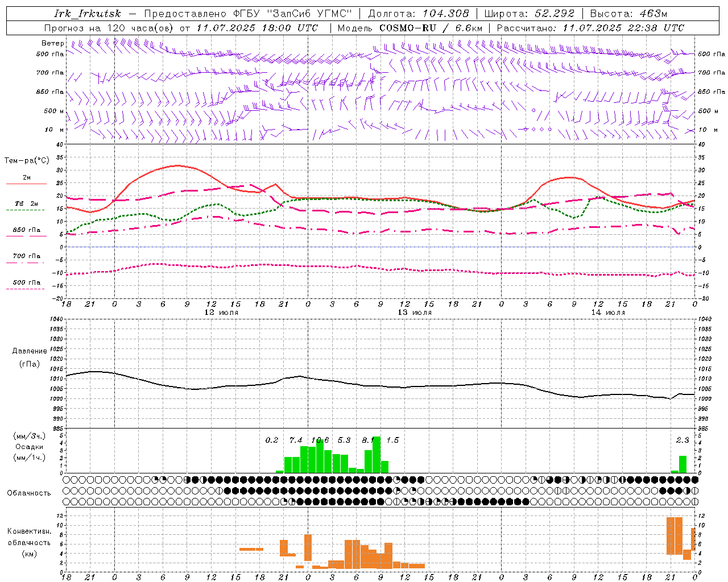
Task: Click the Облачность panel label
Action: pyautogui.click(x=28, y=493)
